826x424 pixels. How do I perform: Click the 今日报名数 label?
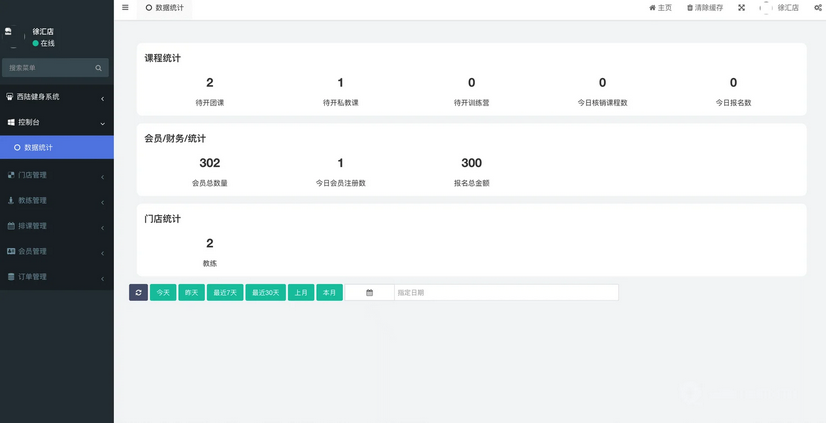point(733,103)
